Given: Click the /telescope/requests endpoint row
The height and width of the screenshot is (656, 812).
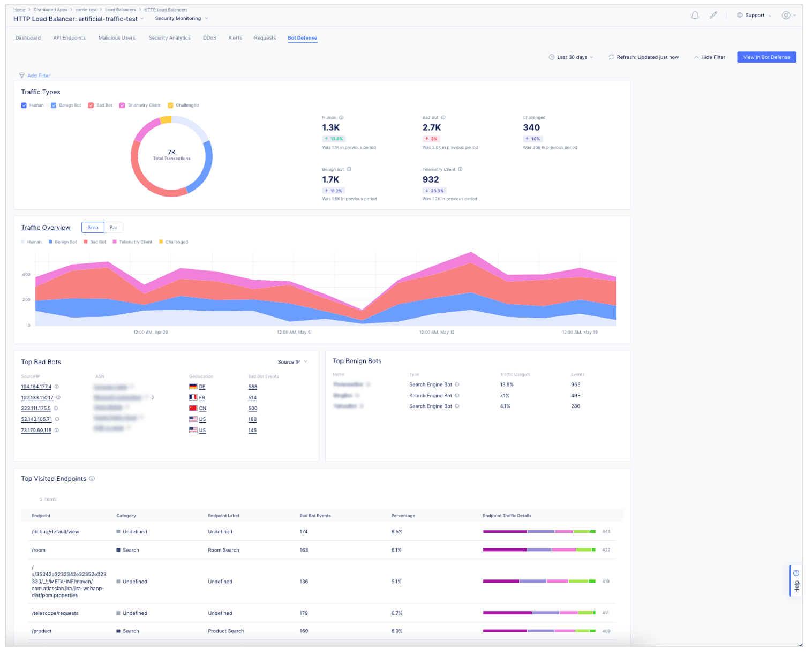Looking at the screenshot, I should [323, 613].
